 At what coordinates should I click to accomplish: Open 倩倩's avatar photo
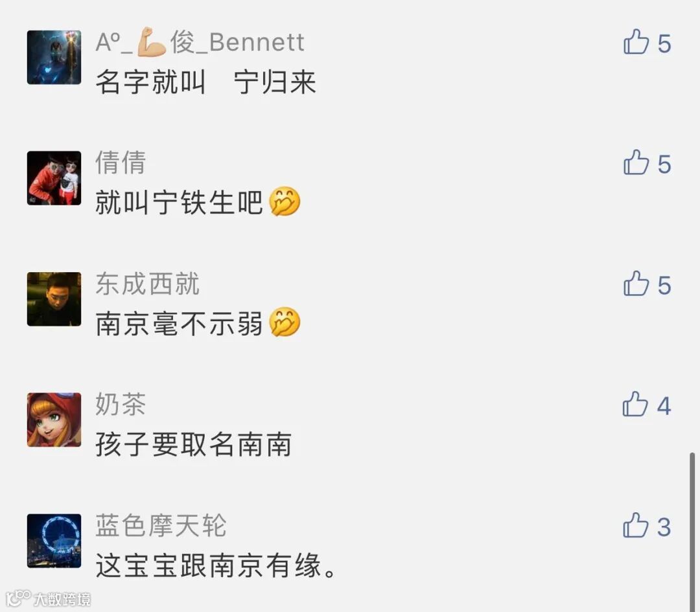click(x=54, y=178)
